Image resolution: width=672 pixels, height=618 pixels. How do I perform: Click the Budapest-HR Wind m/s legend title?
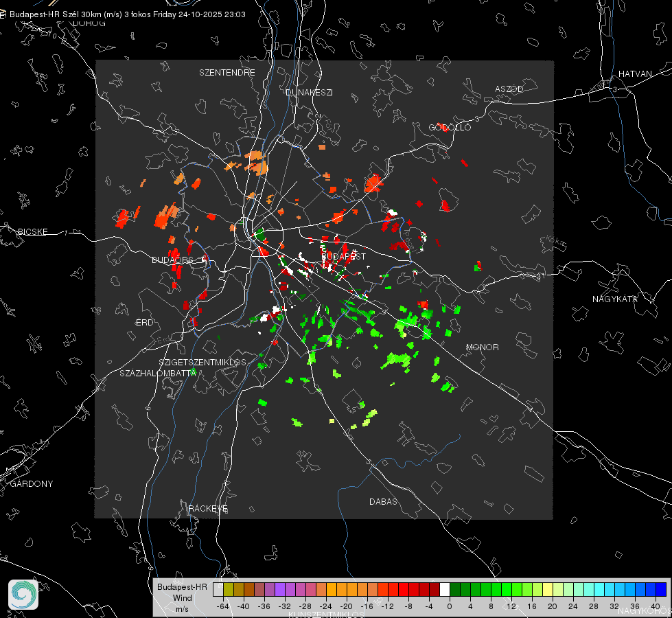coord(182,598)
